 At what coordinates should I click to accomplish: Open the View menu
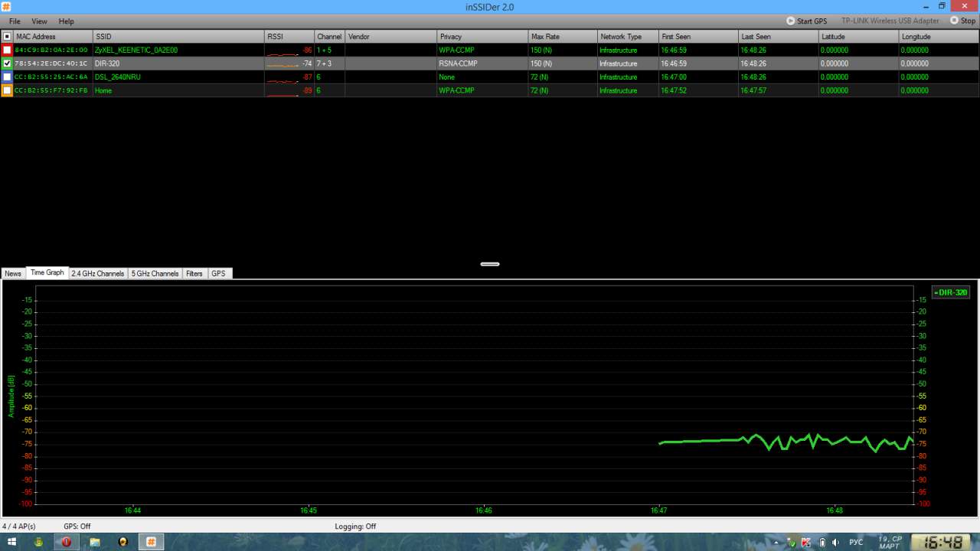click(x=39, y=21)
